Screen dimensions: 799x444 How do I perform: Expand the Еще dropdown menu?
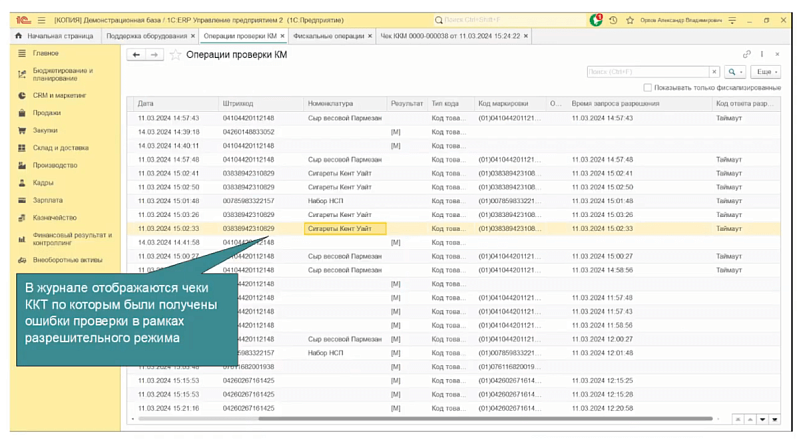pyautogui.click(x=766, y=72)
